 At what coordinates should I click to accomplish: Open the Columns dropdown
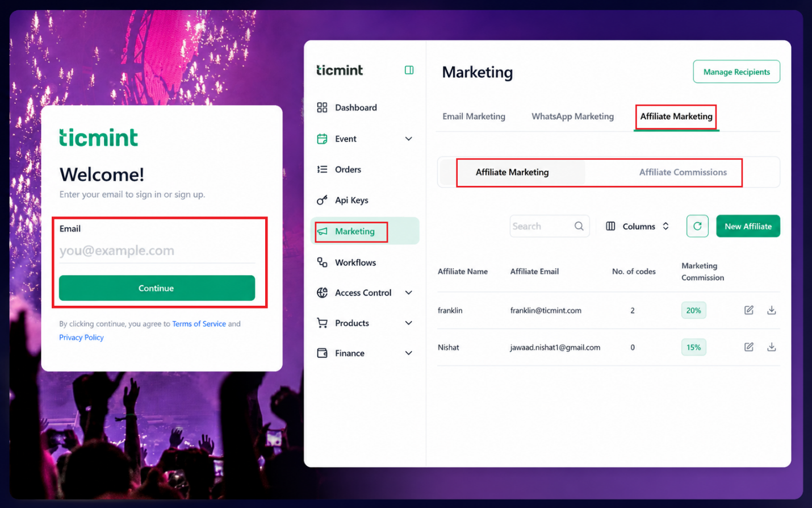click(637, 226)
